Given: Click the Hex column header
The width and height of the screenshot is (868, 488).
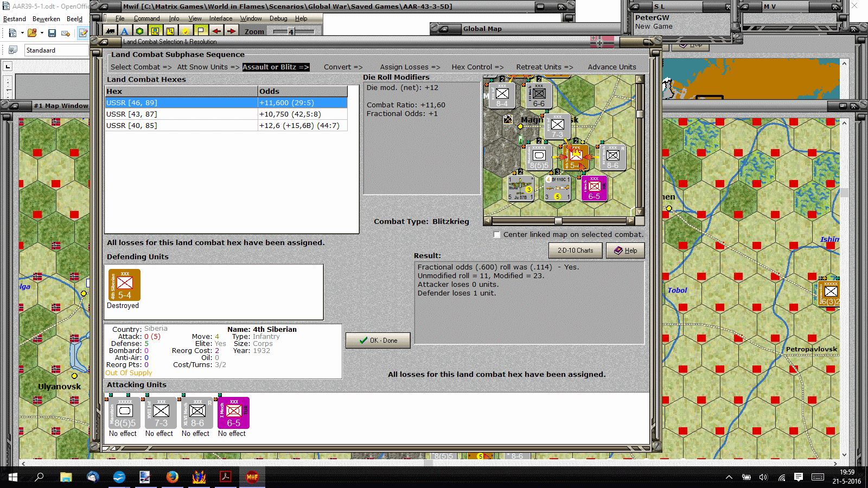Looking at the screenshot, I should click(181, 91).
